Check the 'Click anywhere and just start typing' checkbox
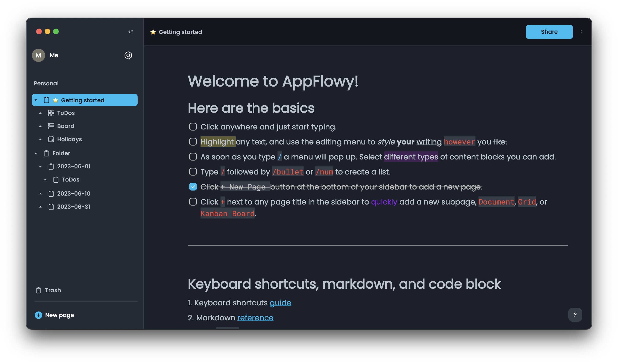618x364 pixels. (193, 127)
